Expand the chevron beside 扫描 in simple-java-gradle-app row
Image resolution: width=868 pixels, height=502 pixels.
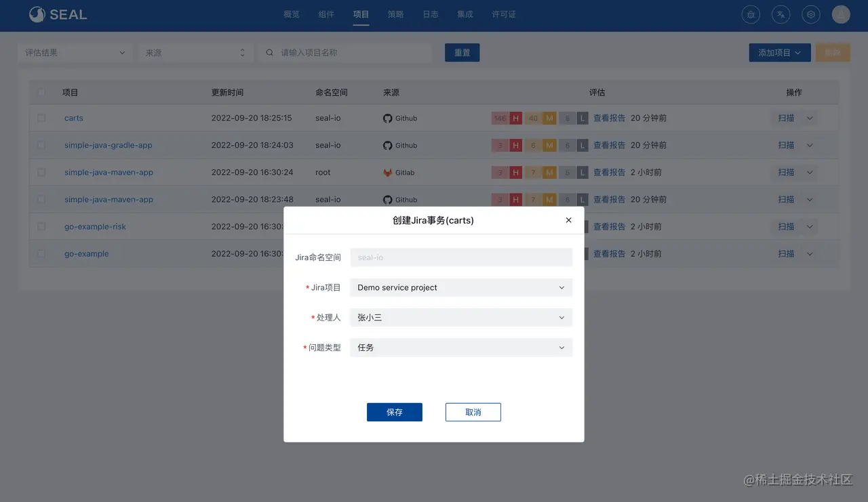tap(810, 145)
